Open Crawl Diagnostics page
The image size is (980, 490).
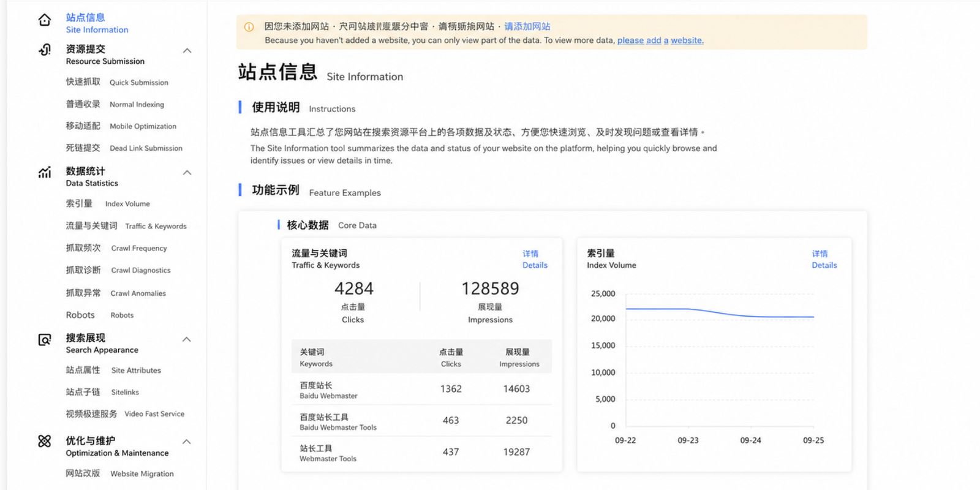(x=118, y=270)
